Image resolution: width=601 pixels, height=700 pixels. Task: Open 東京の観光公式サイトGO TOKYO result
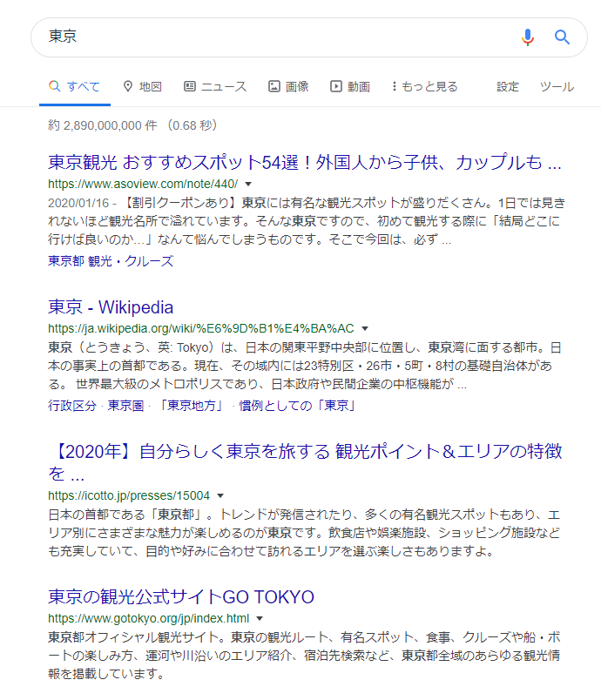[181, 597]
